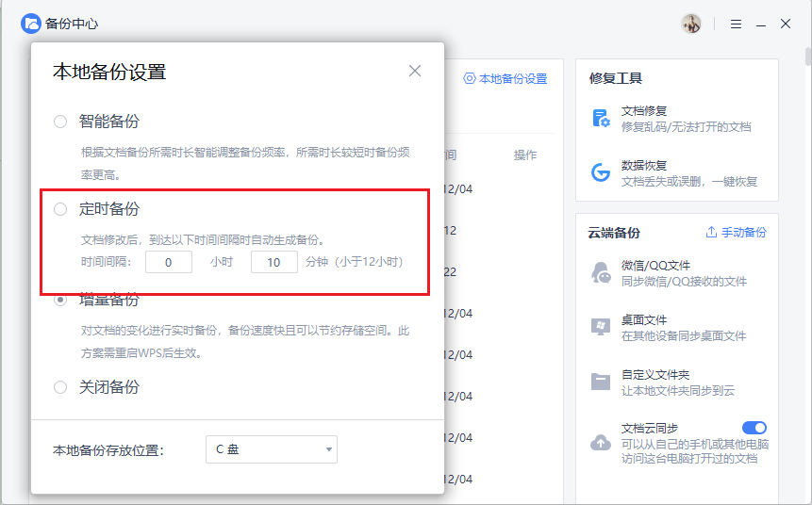Close the 本地备份设置 dialog
This screenshot has height=505, width=812.
click(415, 71)
